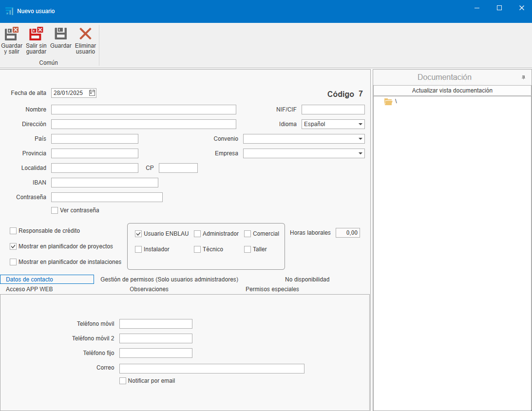Open Permisos especiales tab
Screen dimensions: 532x411
click(x=272, y=289)
